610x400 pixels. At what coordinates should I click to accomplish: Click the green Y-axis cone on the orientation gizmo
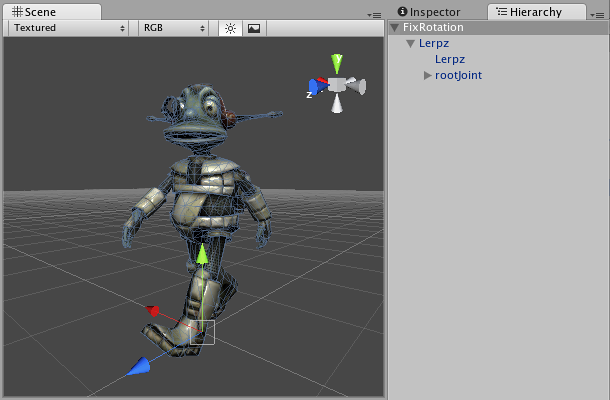click(338, 63)
